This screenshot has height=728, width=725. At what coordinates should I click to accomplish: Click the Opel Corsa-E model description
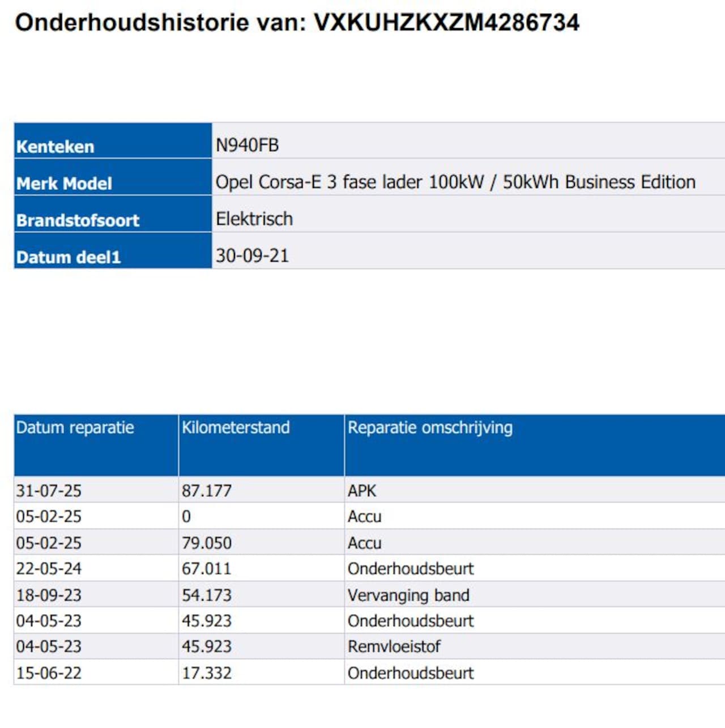(x=455, y=182)
